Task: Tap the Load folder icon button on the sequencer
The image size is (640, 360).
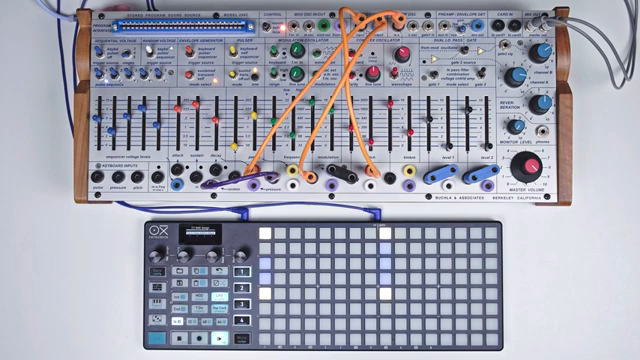Action: [180, 271]
